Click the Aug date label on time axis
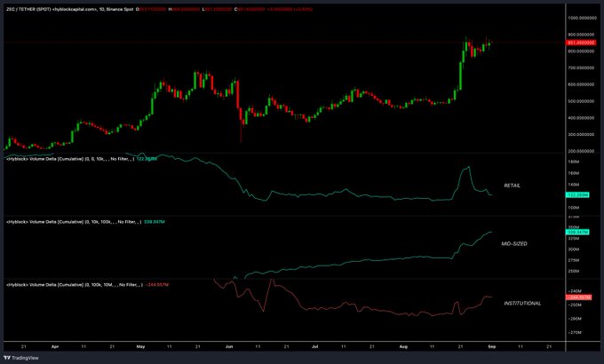604x364 pixels. coord(403,346)
